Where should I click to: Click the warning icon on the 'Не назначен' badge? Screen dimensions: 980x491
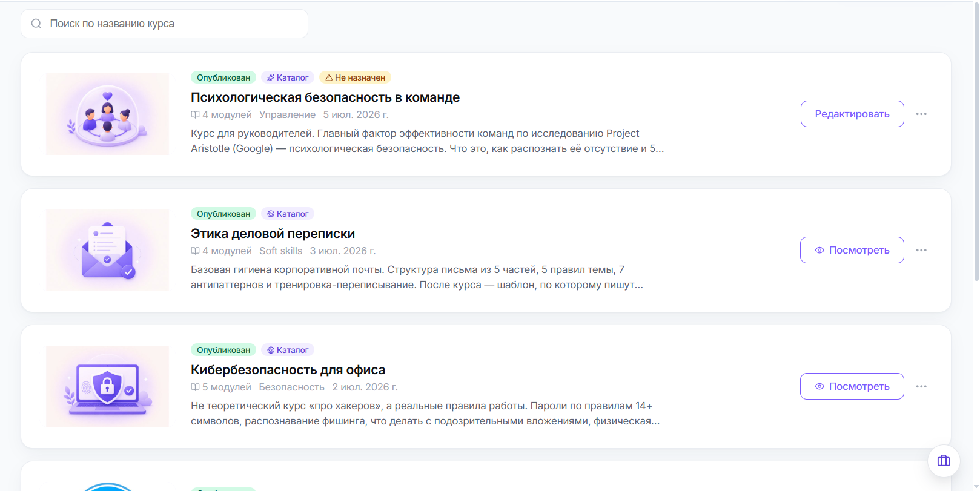[329, 77]
